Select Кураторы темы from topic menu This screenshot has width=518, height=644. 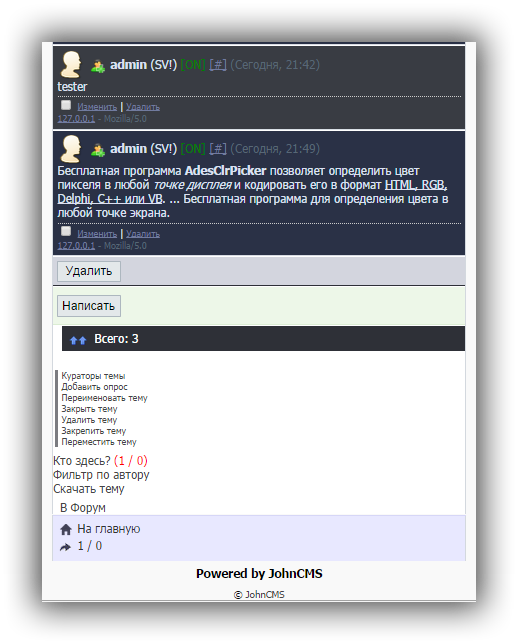click(93, 376)
